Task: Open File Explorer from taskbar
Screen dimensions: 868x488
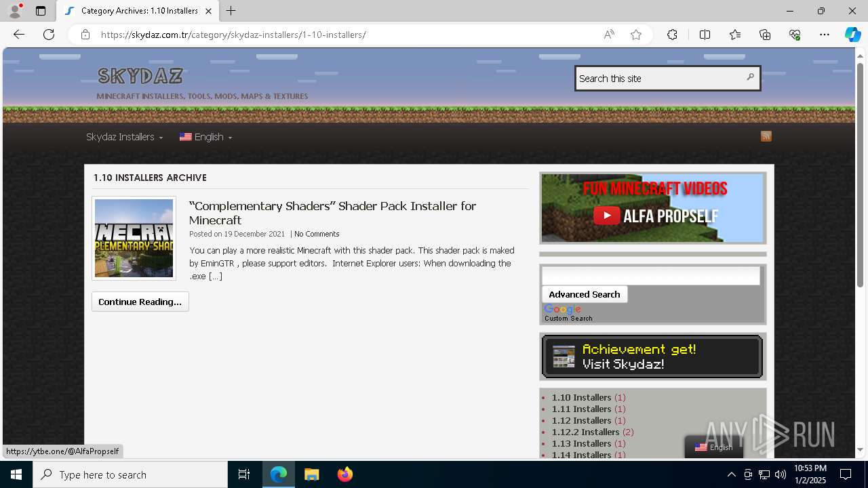Action: click(x=311, y=474)
